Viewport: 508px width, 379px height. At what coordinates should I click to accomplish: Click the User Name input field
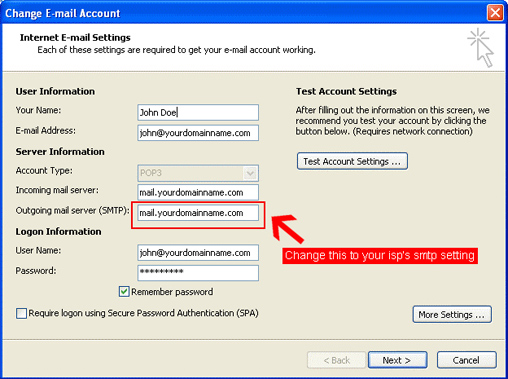198,253
